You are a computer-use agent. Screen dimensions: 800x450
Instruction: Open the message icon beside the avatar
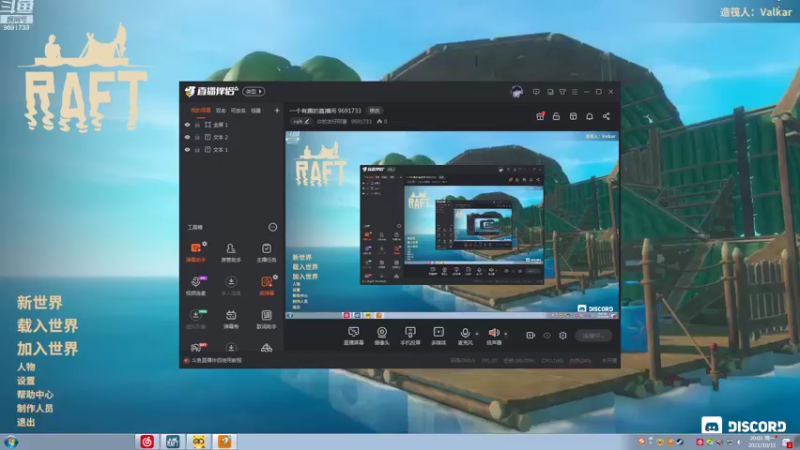pyautogui.click(x=536, y=92)
